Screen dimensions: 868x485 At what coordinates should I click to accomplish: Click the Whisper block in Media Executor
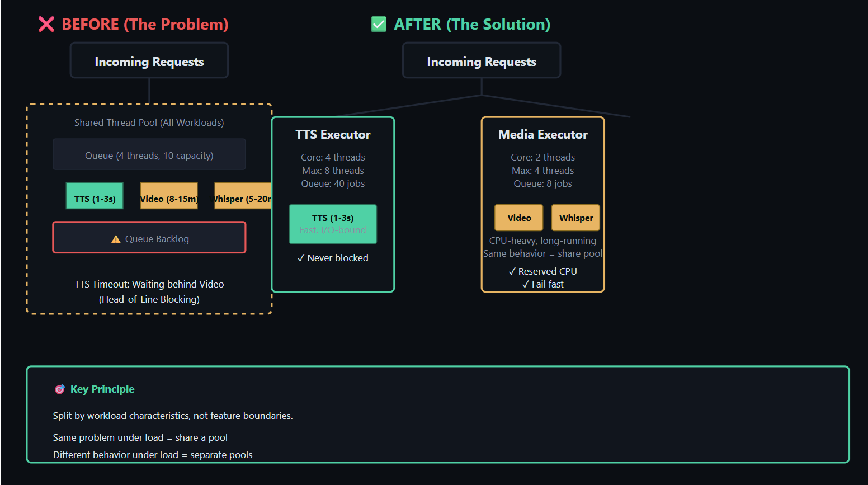[576, 218]
